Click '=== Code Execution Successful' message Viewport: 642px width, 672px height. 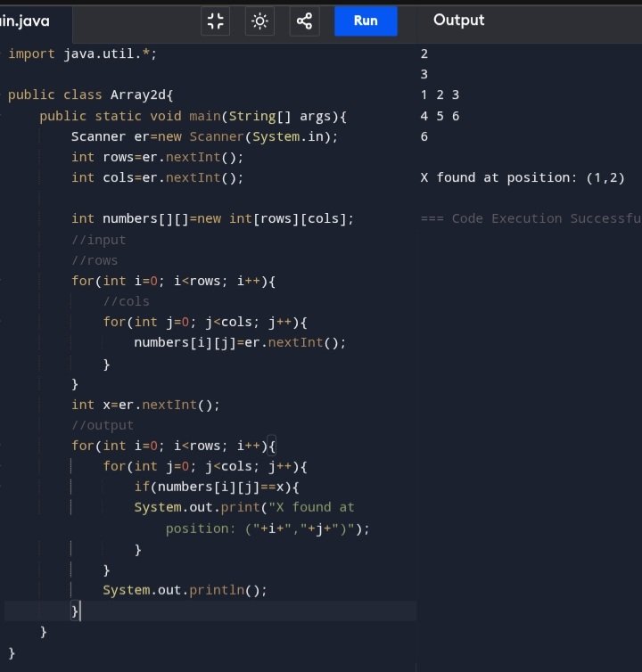[x=531, y=218]
